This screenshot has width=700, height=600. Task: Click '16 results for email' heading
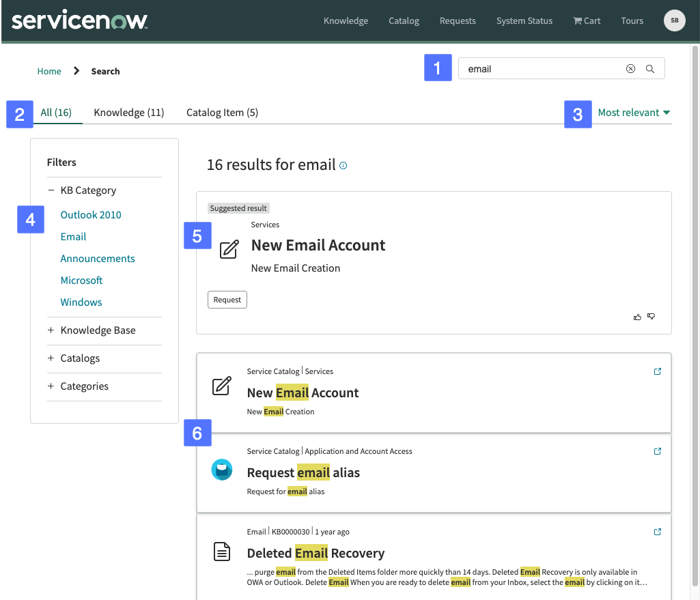pos(271,165)
